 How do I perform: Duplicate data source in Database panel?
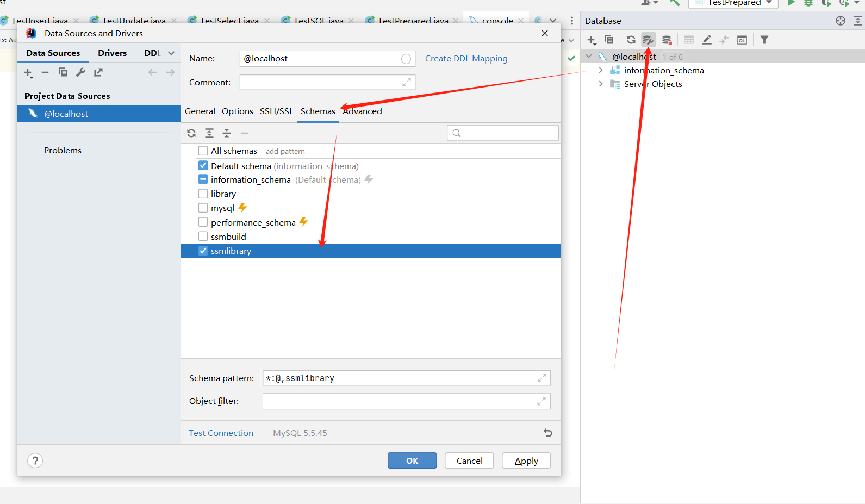coord(609,40)
